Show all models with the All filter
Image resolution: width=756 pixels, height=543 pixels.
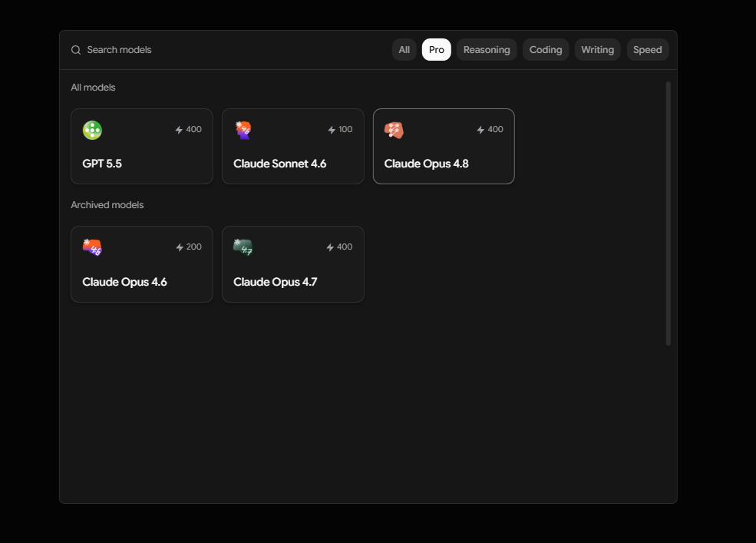pos(404,50)
